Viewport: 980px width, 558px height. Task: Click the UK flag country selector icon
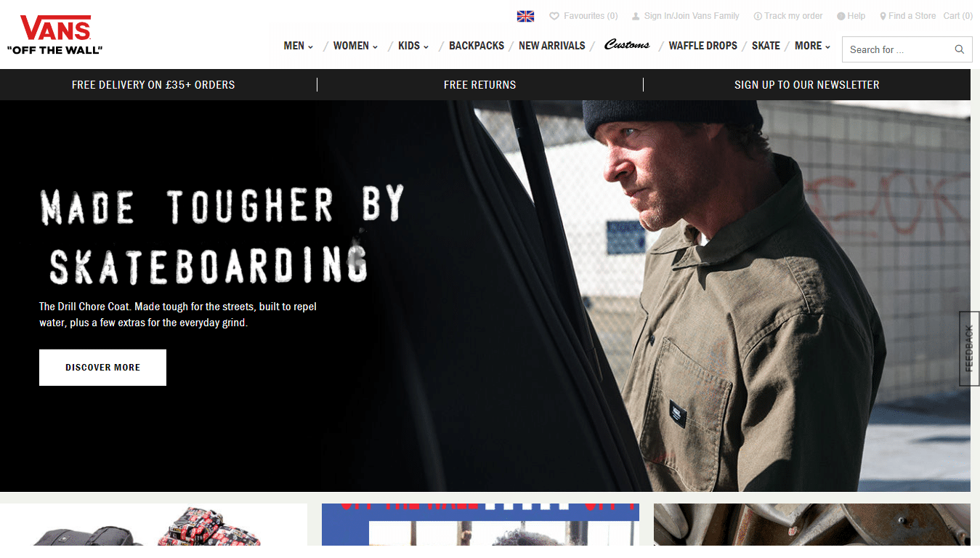[525, 16]
